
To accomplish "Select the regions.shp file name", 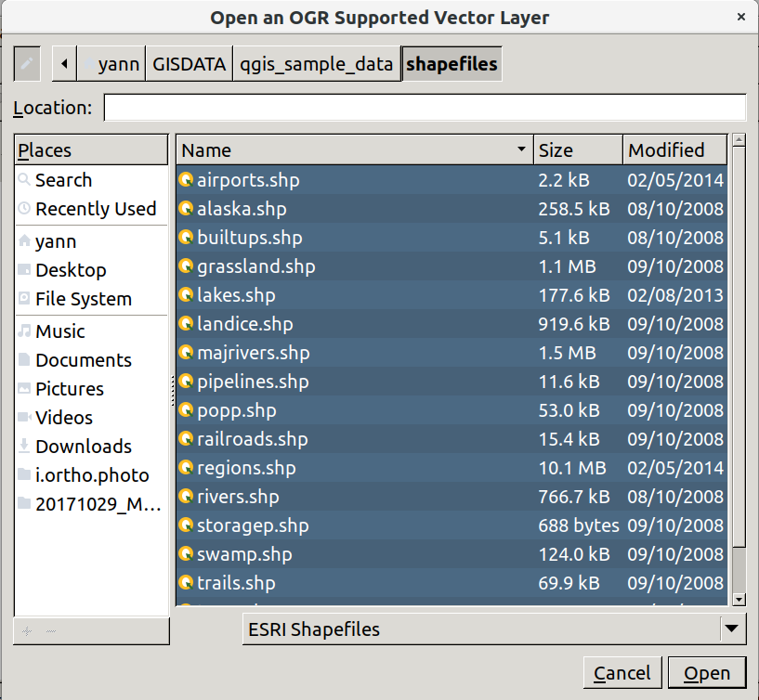I will point(246,468).
